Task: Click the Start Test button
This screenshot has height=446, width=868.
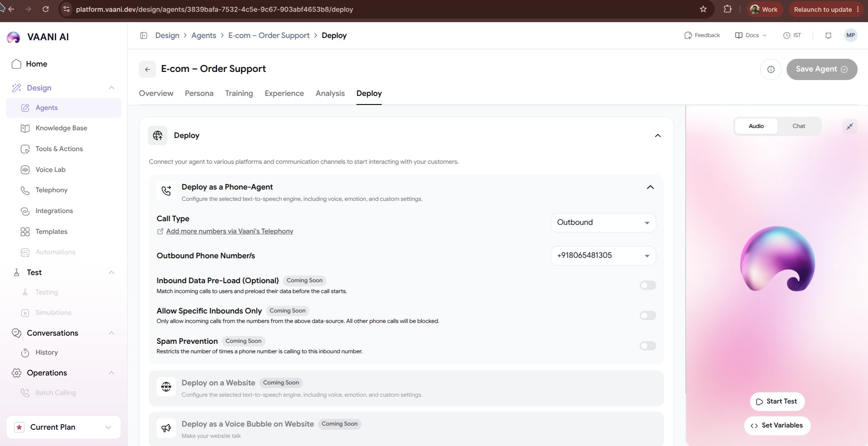Action: (777, 401)
